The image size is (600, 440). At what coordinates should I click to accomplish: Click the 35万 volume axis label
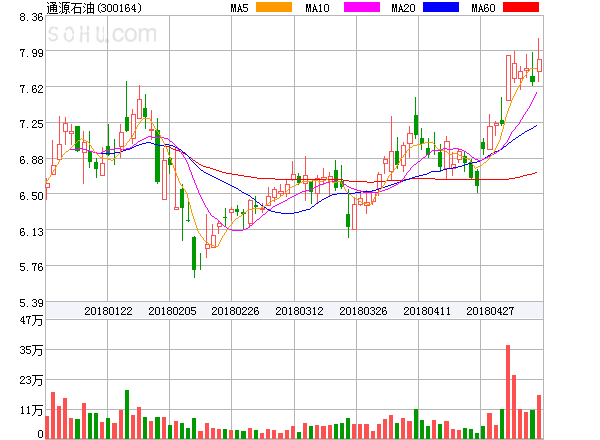click(31, 350)
